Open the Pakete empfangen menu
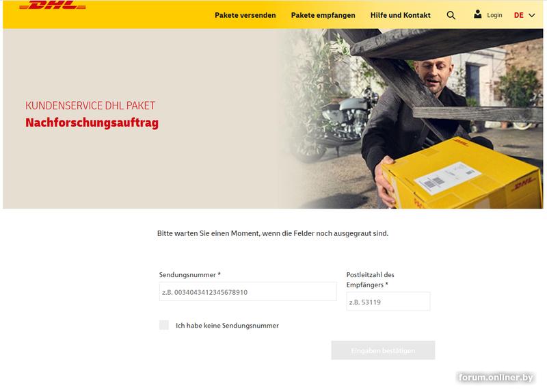 (323, 15)
